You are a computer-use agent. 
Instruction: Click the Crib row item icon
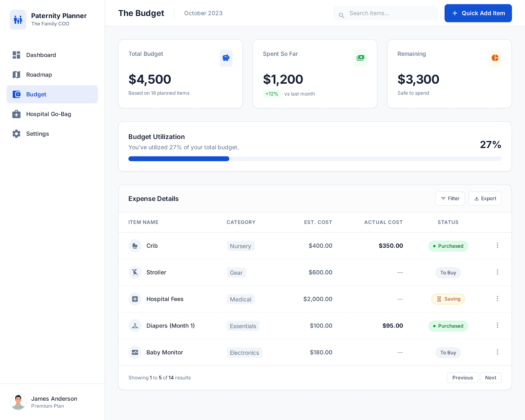(135, 246)
